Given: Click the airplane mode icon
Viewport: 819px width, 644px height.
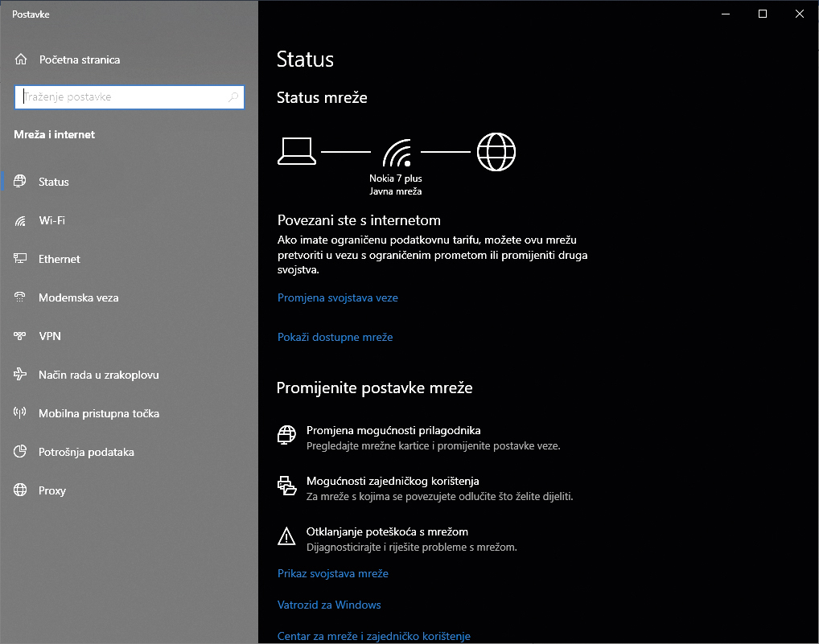Looking at the screenshot, I should pos(21,375).
